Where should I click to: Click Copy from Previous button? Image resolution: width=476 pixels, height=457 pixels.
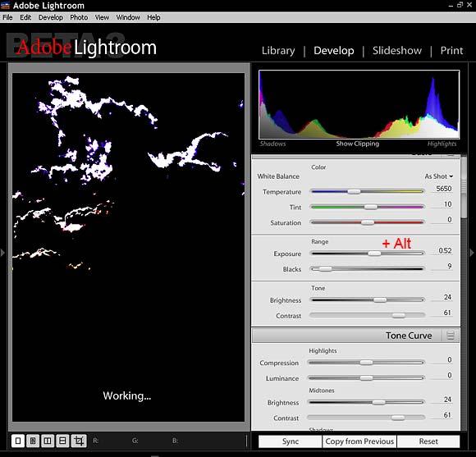click(x=359, y=441)
